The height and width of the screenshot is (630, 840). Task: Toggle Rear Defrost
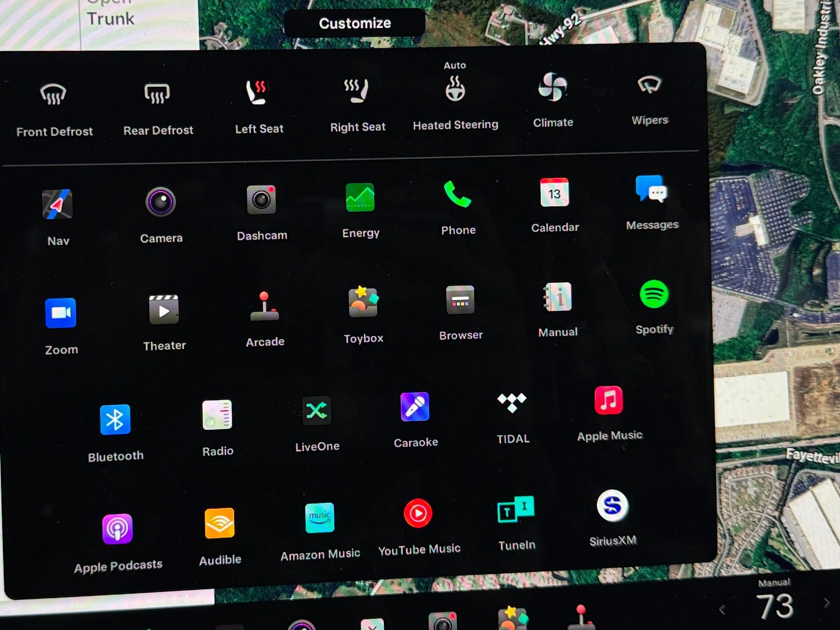157,93
